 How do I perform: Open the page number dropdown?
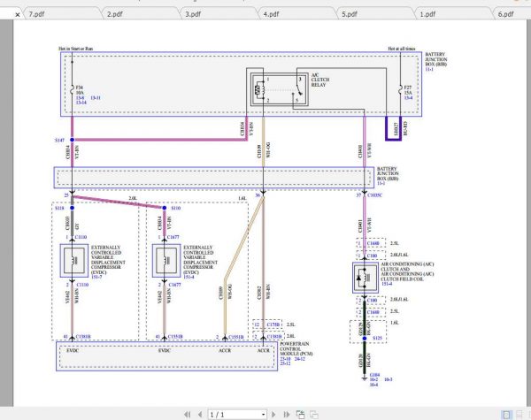coord(263,415)
